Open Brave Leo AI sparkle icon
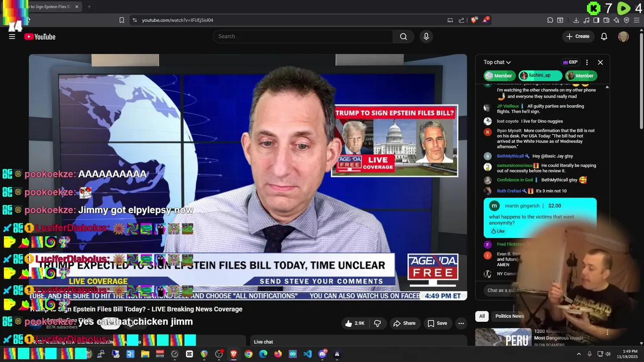This screenshot has width=644, height=362. click(616, 20)
